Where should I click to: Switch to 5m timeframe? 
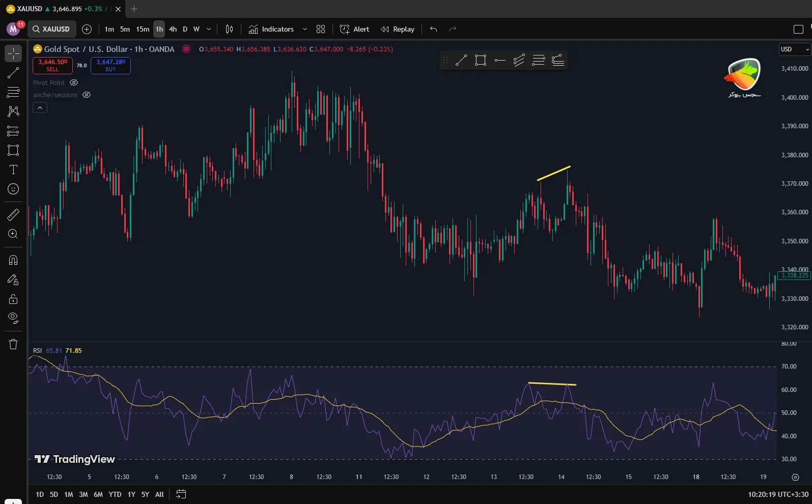(125, 29)
